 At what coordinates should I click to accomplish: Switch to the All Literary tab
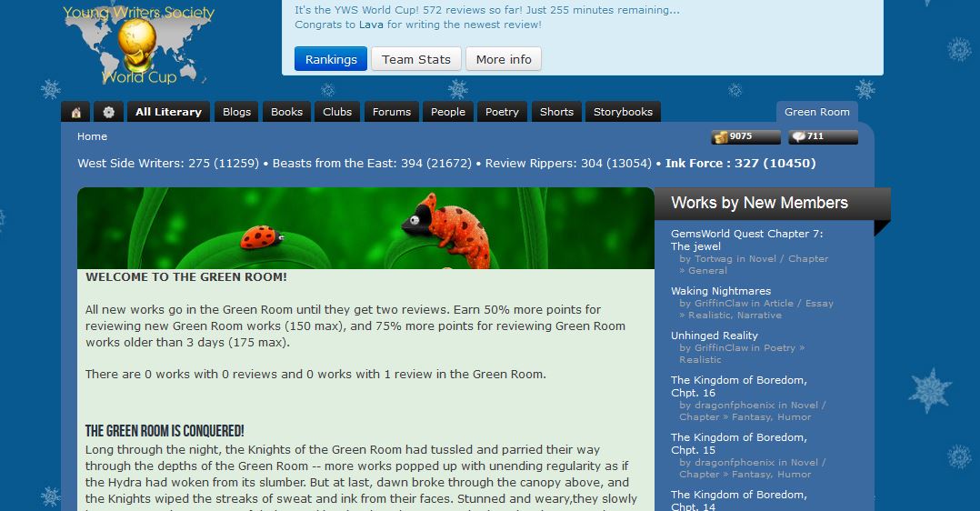pyautogui.click(x=169, y=112)
